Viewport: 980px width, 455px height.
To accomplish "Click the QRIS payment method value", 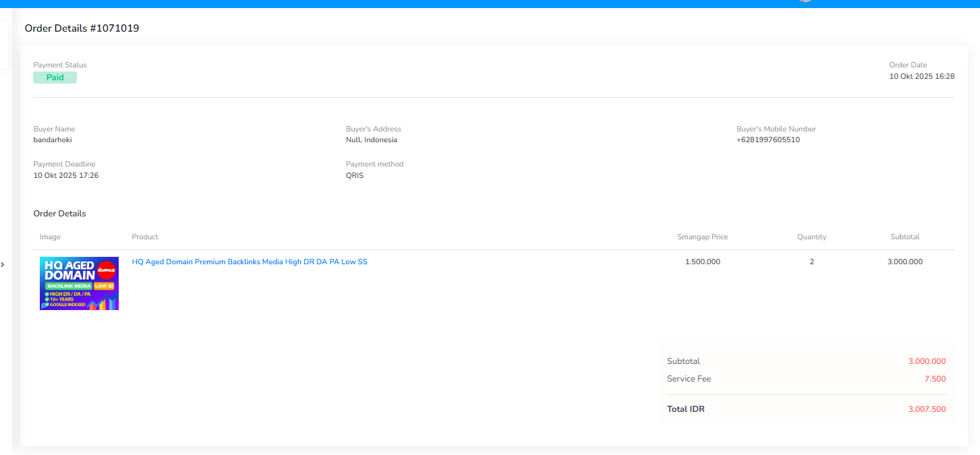I will coord(355,175).
